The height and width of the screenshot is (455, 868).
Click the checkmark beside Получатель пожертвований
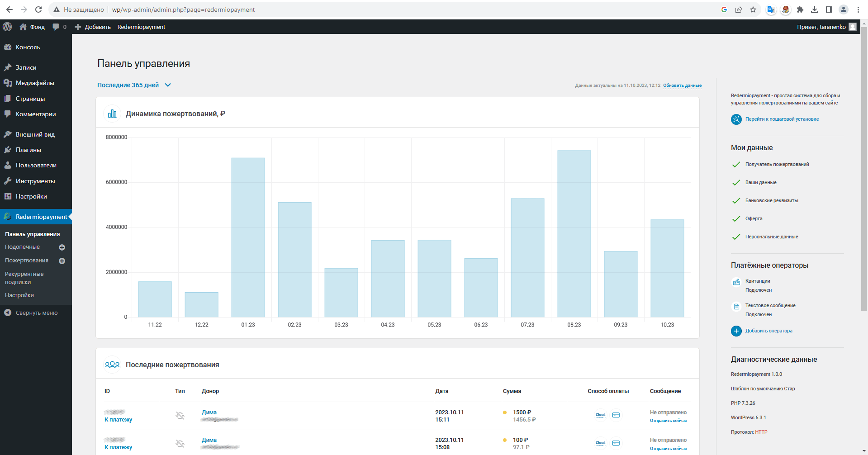pos(736,165)
